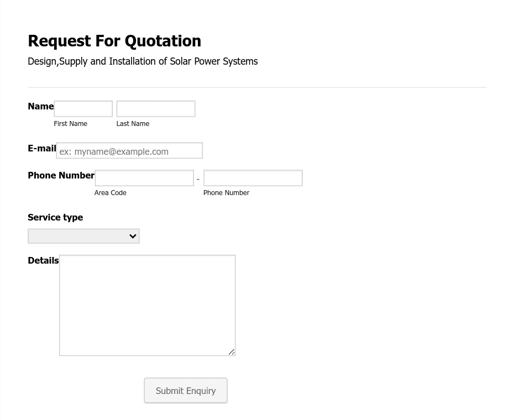
Task: Click the First Name input field
Action: [x=83, y=108]
